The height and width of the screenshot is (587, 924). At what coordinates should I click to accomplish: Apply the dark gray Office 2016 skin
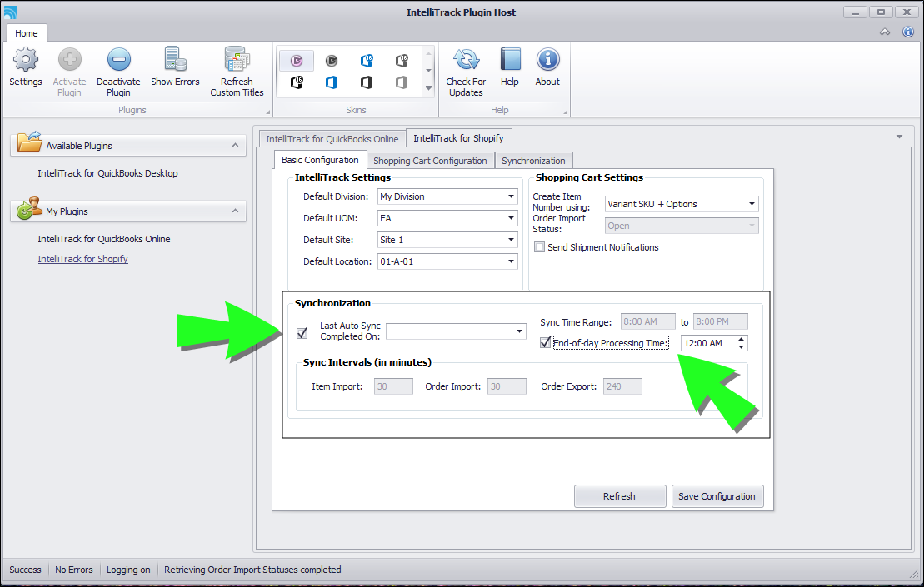402,60
